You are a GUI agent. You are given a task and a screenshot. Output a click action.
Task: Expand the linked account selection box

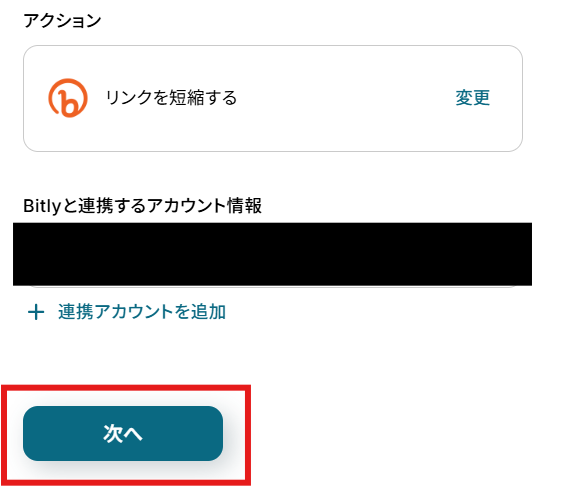coord(272,254)
